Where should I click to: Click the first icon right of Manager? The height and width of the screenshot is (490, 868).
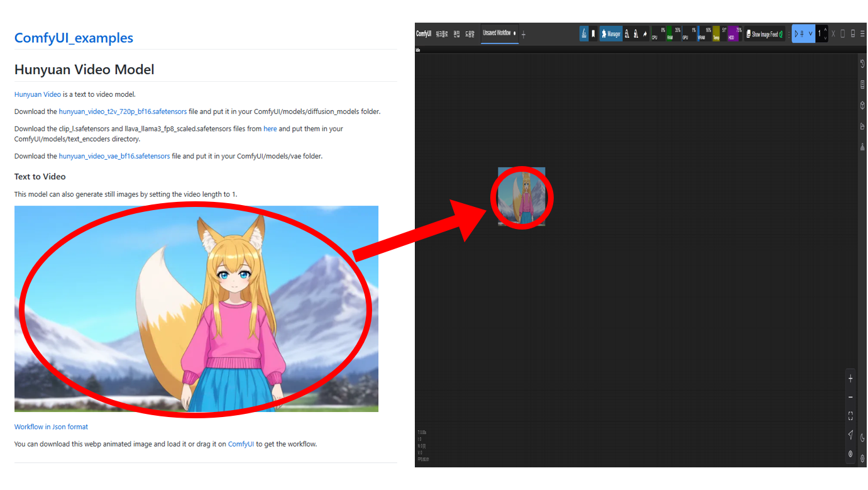click(627, 34)
